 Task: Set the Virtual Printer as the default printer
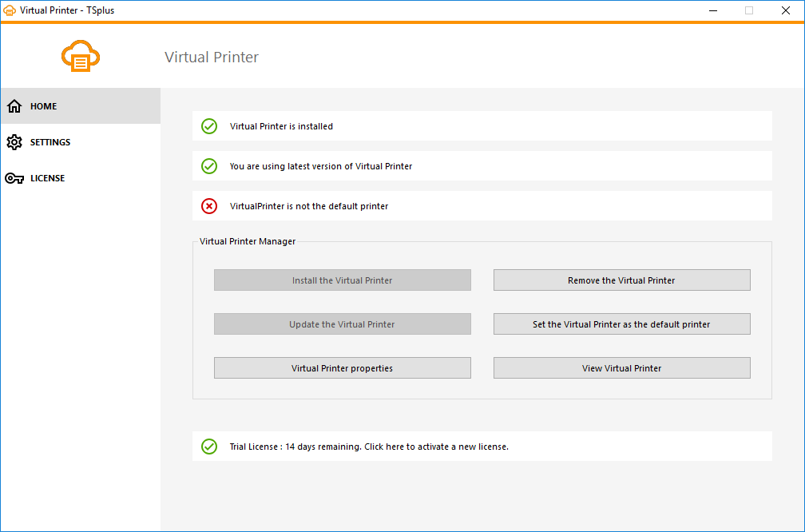[621, 324]
